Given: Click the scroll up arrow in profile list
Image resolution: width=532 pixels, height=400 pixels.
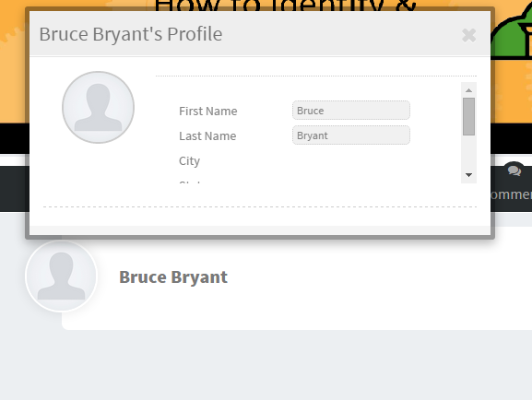Looking at the screenshot, I should click(469, 90).
